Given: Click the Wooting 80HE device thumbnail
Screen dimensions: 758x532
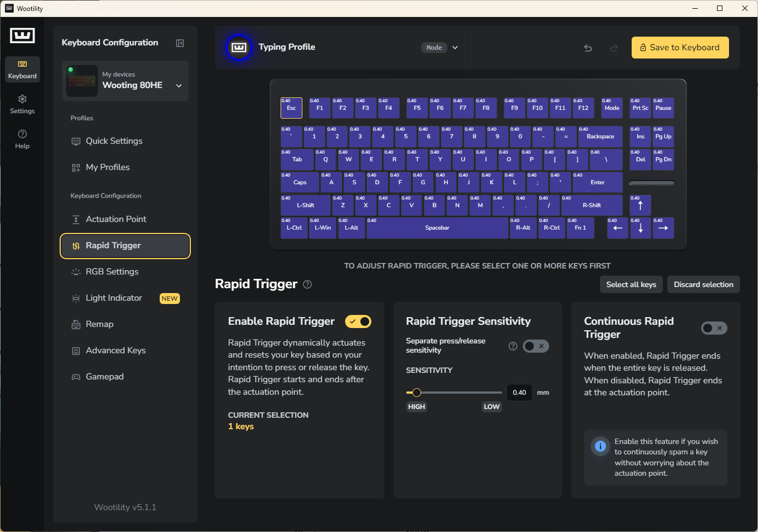Looking at the screenshot, I should (82, 81).
